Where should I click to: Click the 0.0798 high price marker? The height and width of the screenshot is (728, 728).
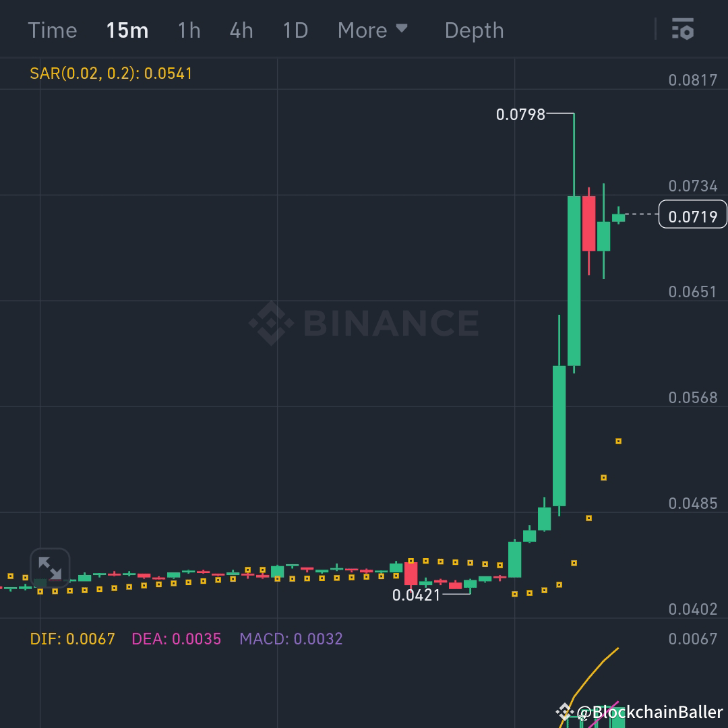point(522,115)
